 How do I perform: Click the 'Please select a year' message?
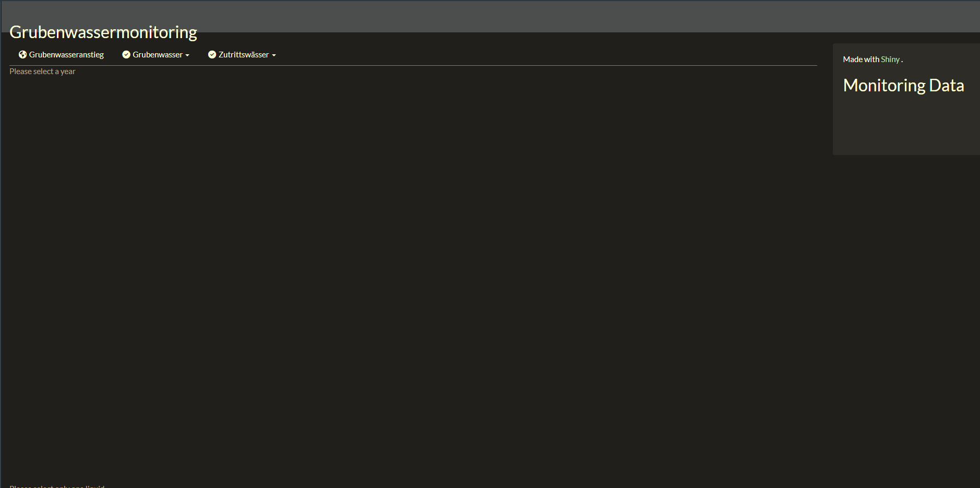[x=42, y=72]
